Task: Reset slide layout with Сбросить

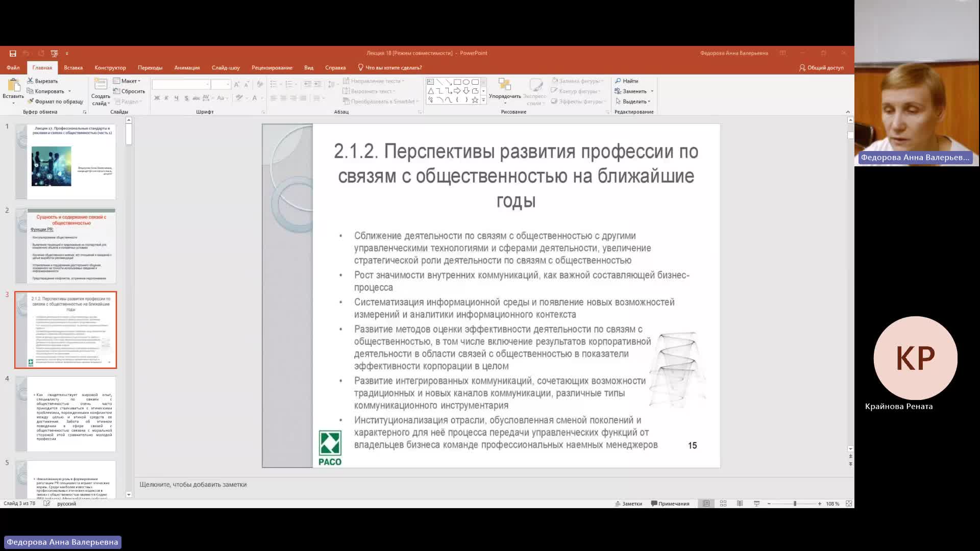Action: click(129, 91)
